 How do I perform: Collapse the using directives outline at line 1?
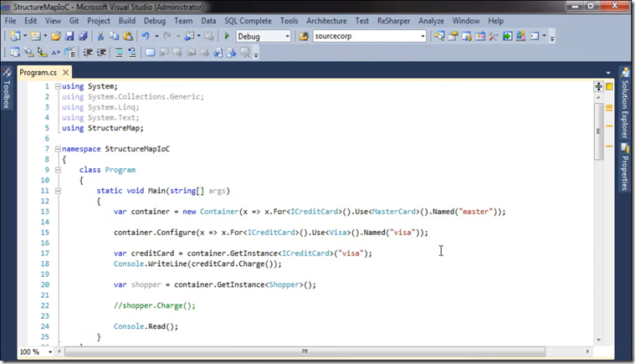click(58, 86)
